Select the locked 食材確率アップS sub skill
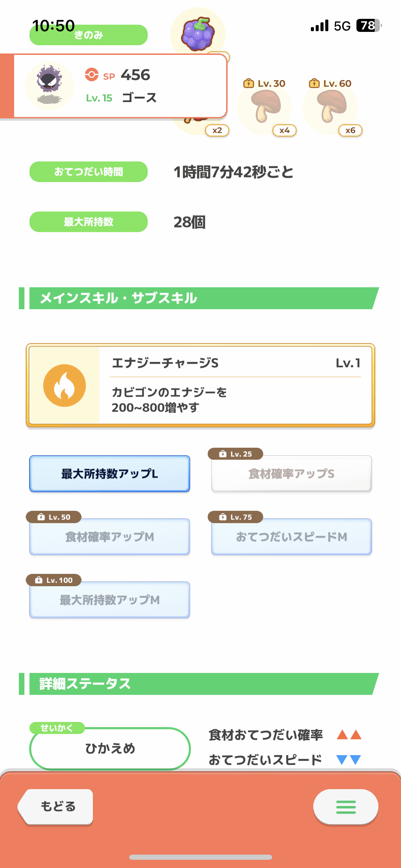This screenshot has height=868, width=401. [292, 474]
